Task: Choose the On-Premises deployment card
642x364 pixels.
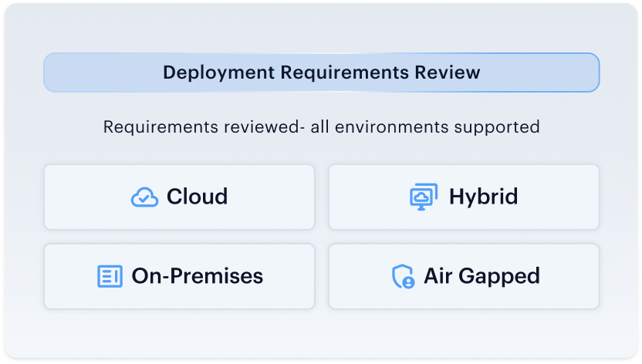Action: (179, 277)
